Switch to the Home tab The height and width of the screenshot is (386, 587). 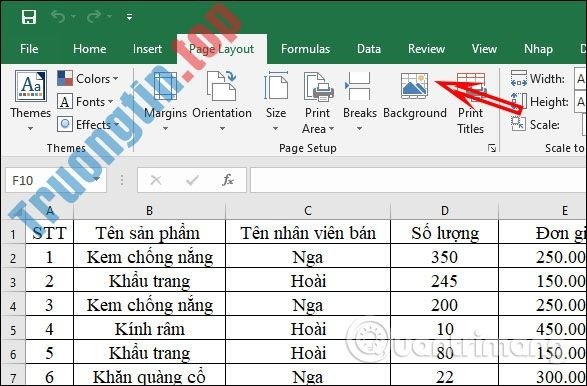[x=89, y=49]
